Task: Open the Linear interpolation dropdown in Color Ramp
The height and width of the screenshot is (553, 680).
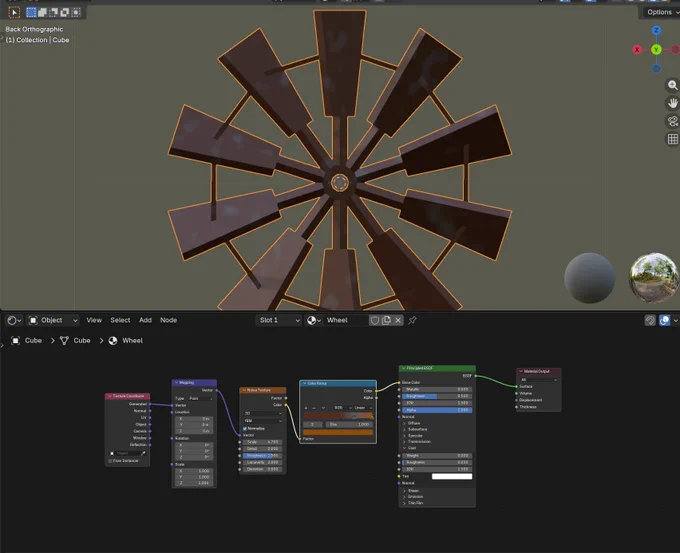Action: [x=363, y=408]
